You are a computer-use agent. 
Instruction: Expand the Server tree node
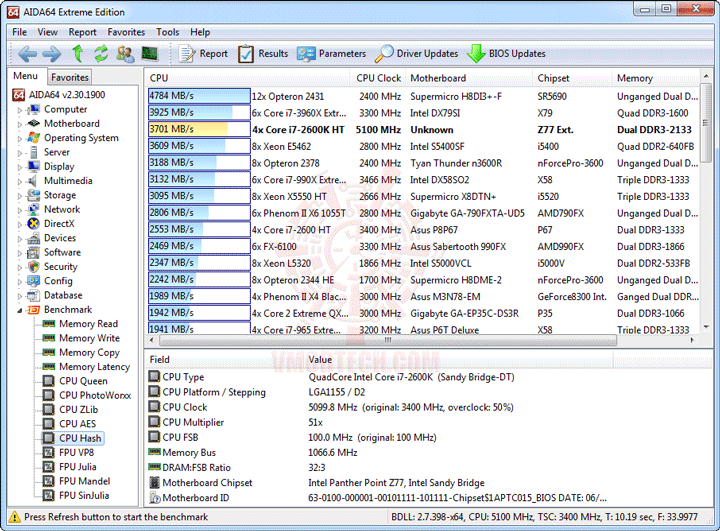(x=20, y=153)
